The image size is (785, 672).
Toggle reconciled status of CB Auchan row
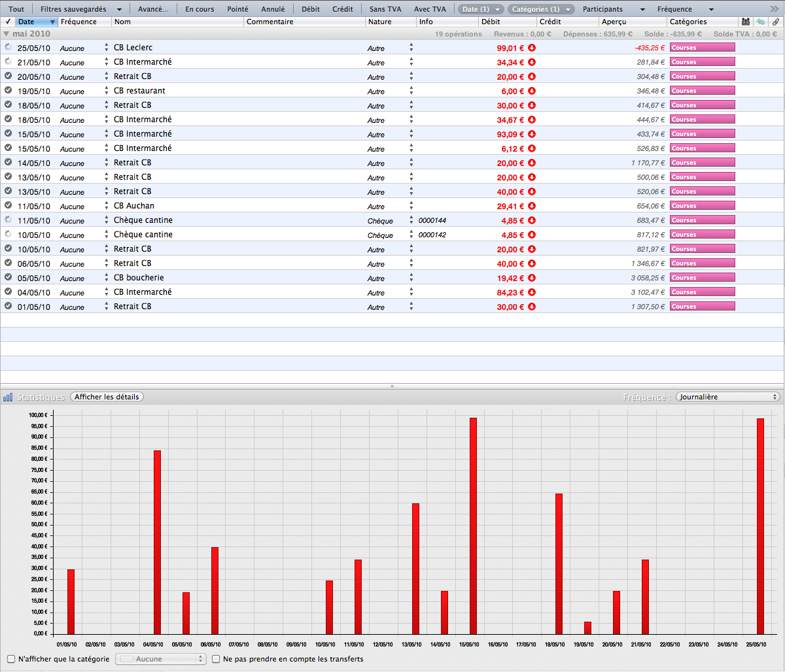click(x=8, y=206)
